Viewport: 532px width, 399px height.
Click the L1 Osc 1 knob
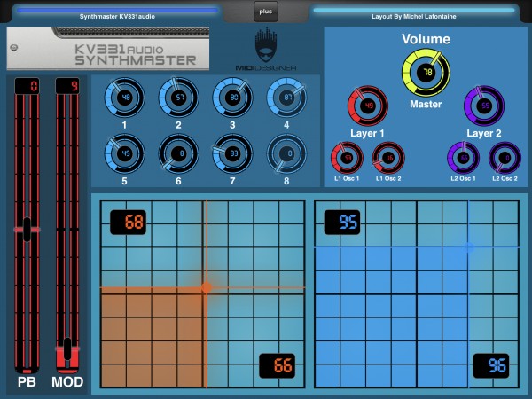pyautogui.click(x=347, y=158)
